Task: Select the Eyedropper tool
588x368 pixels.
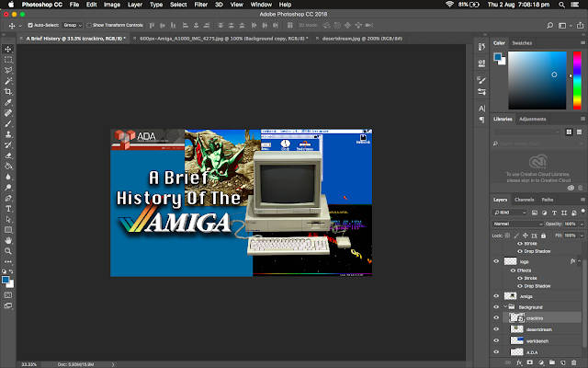Action: point(8,102)
